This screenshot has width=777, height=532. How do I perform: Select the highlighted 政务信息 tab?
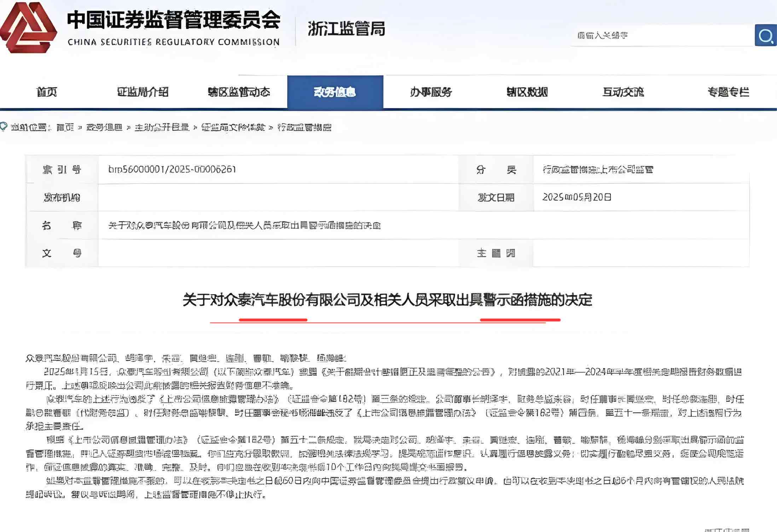pos(335,92)
